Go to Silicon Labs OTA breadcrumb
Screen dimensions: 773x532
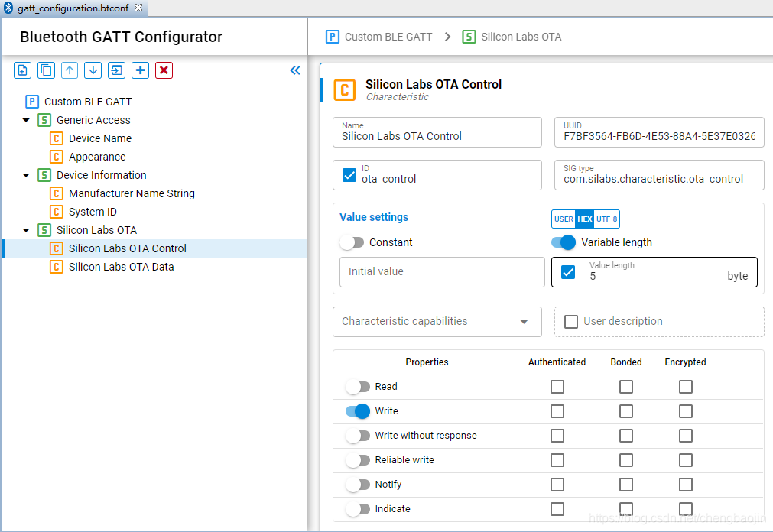tap(521, 37)
